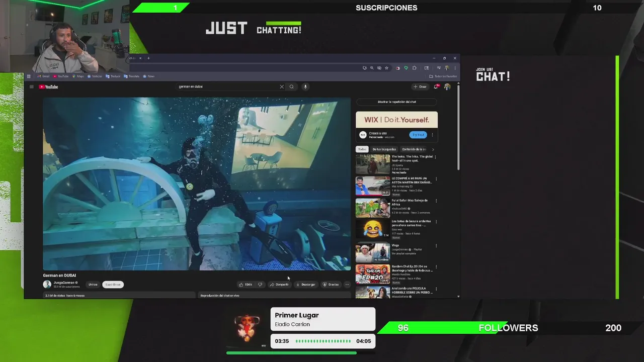Open options menu for the Safari video
Viewport: 644px width, 362px height.
click(436, 201)
